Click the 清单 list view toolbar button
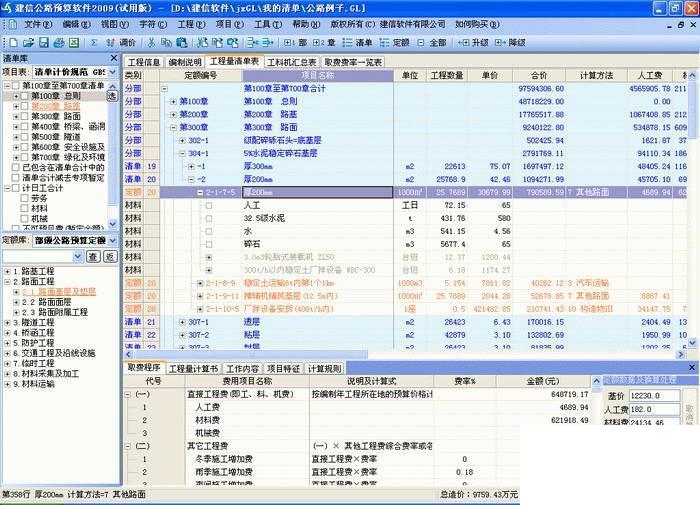700x505 pixels. click(357, 42)
